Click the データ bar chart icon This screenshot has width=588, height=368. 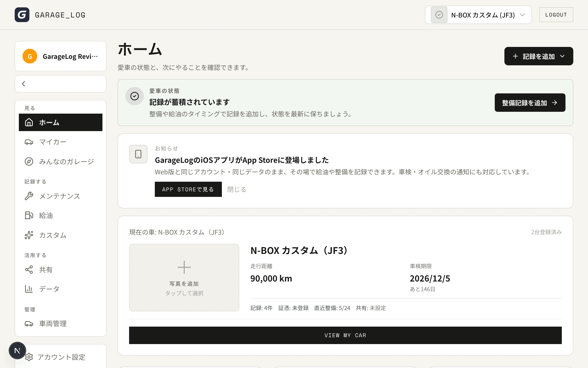click(x=29, y=289)
